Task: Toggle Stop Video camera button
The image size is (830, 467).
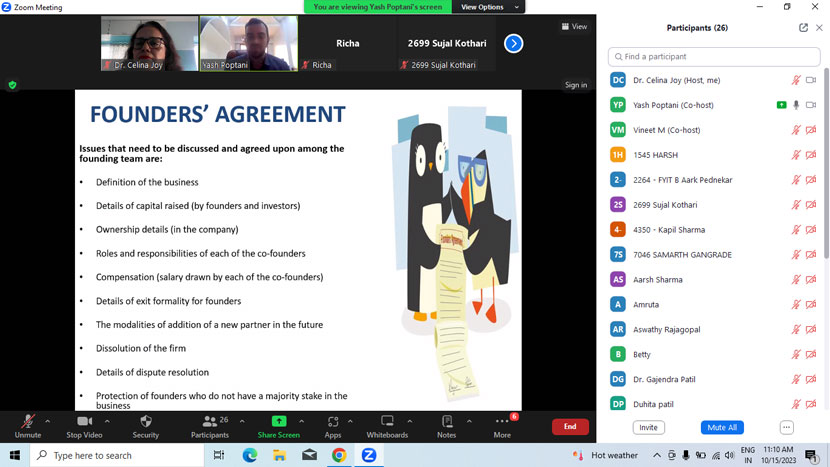Action: tap(84, 422)
